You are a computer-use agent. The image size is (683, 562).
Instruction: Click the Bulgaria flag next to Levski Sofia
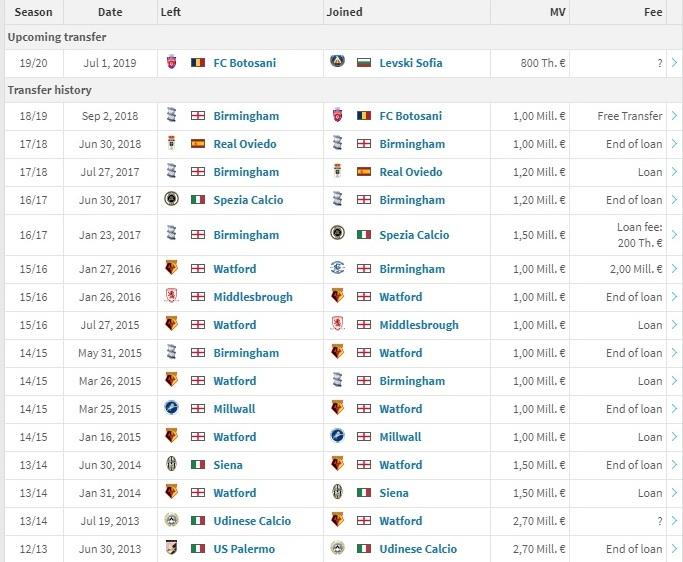[364, 63]
